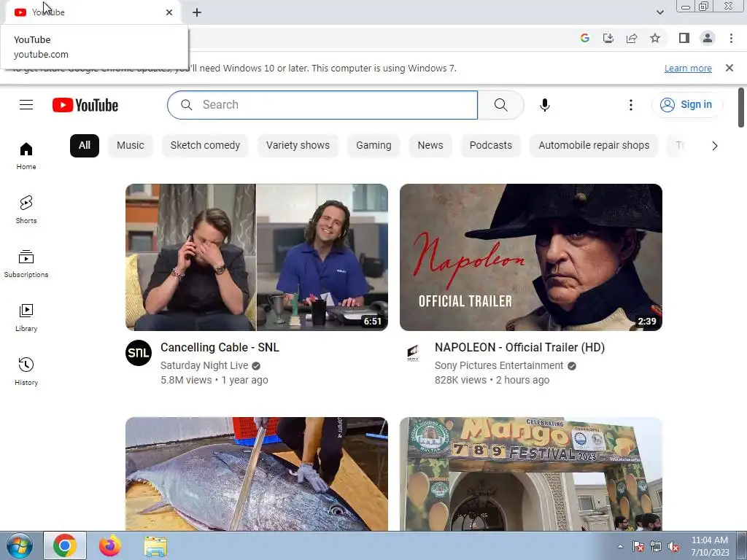Open Sony Pictures Entertainment channel name
Screen dimensions: 747x560
tap(499, 365)
